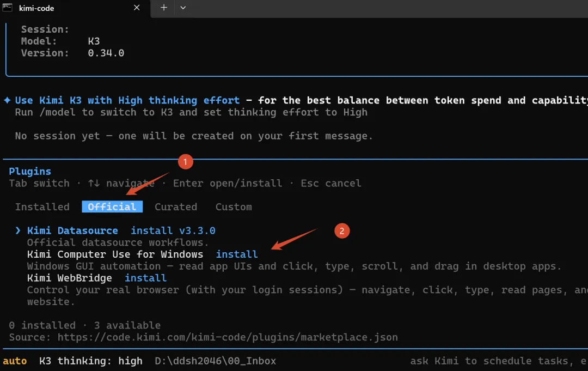This screenshot has height=371, width=588.
Task: Open the Custom plugins tab
Action: [234, 206]
